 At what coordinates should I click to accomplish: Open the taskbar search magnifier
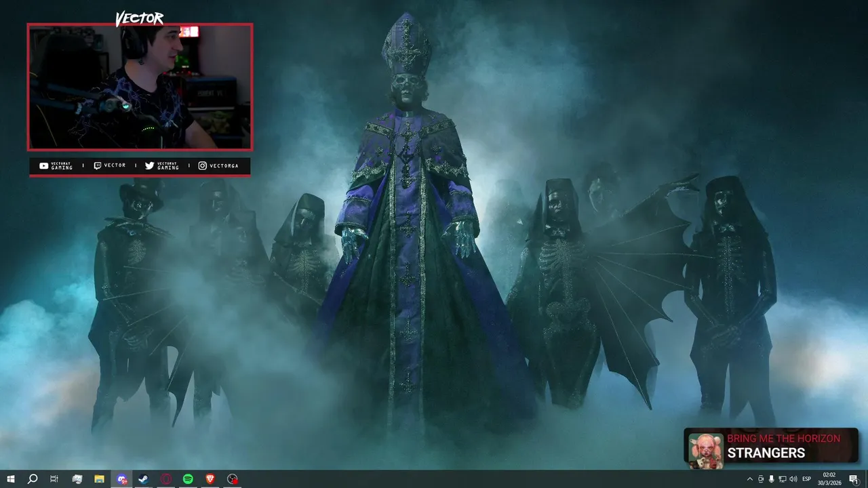pos(32,479)
